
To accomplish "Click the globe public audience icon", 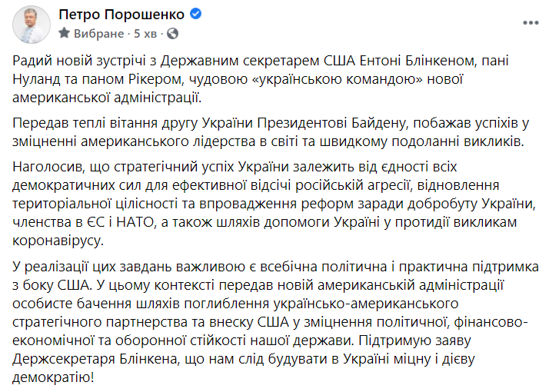I will (172, 34).
